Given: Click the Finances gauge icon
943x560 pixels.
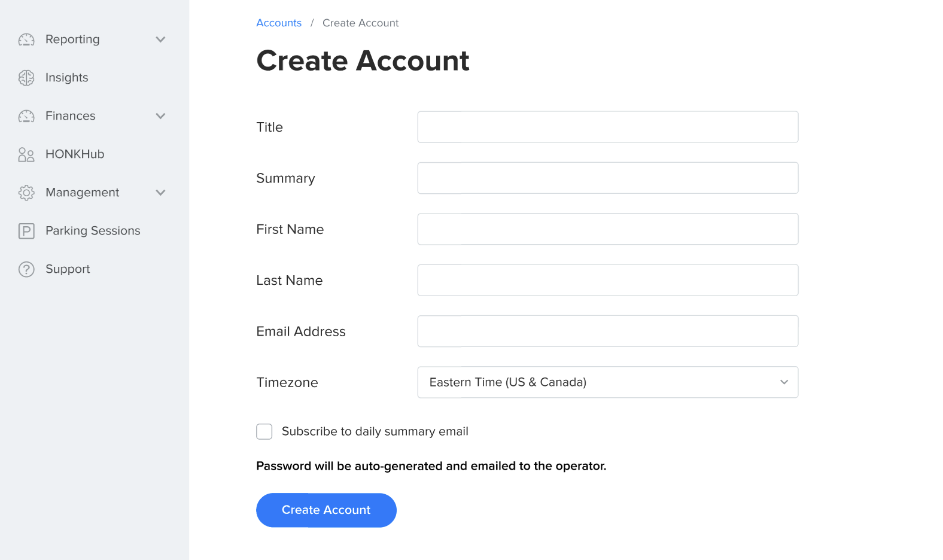Looking at the screenshot, I should point(26,116).
